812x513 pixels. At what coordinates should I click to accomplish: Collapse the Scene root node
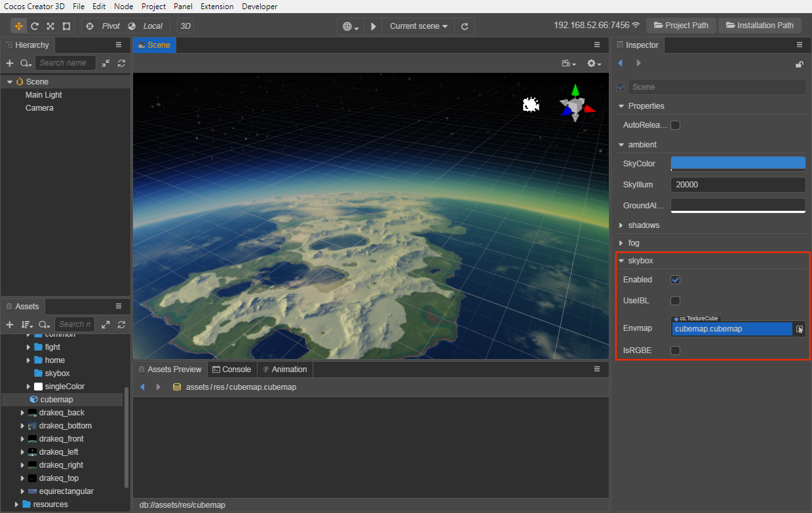pyautogui.click(x=10, y=82)
